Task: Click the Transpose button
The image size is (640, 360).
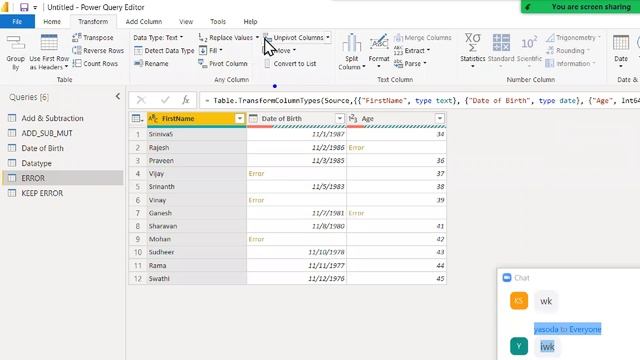Action: tap(93, 38)
